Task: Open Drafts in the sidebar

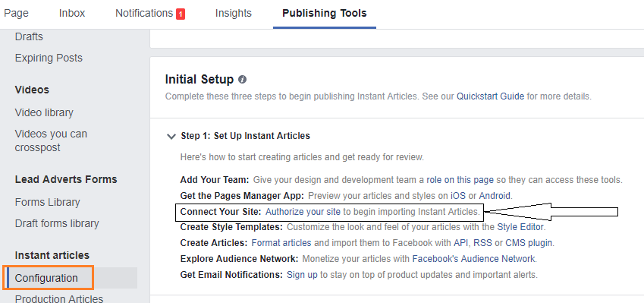Action: (29, 37)
